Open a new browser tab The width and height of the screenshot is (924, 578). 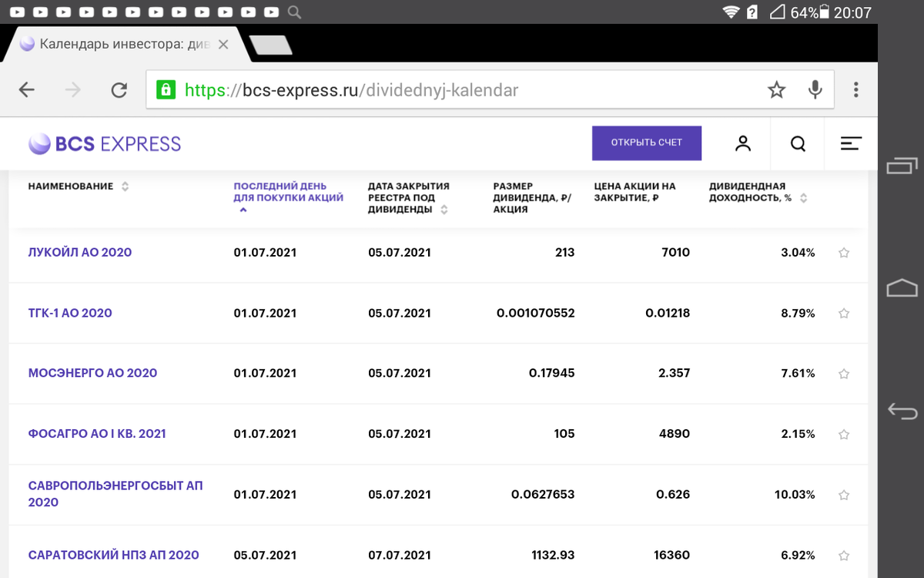click(x=271, y=45)
